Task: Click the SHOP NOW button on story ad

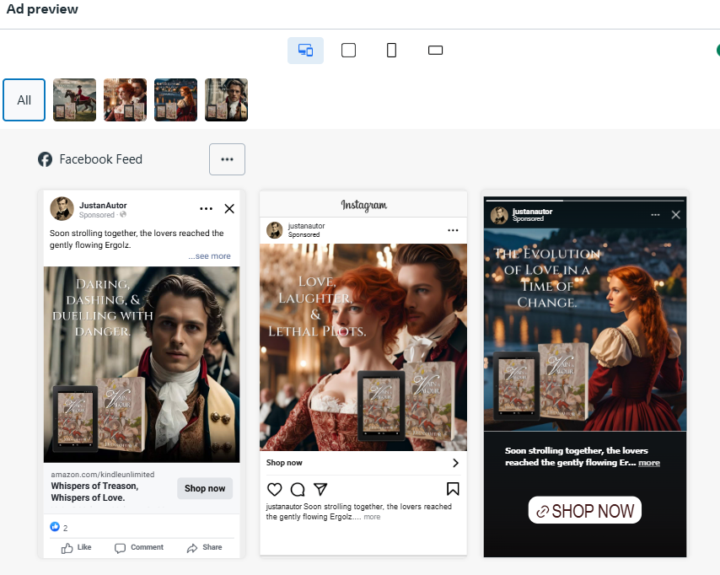Action: [585, 511]
